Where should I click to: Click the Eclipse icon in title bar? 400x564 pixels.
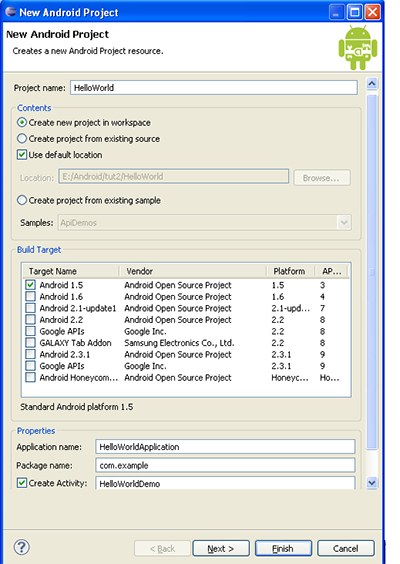point(10,12)
